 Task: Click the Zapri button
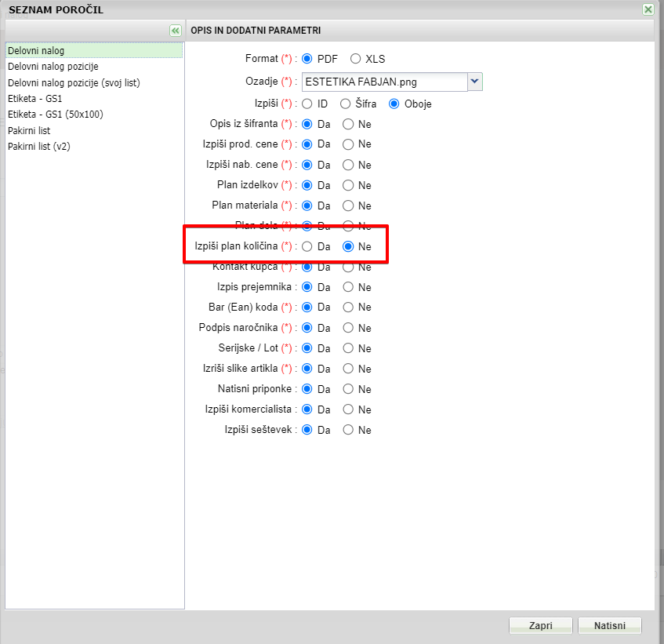(x=540, y=626)
